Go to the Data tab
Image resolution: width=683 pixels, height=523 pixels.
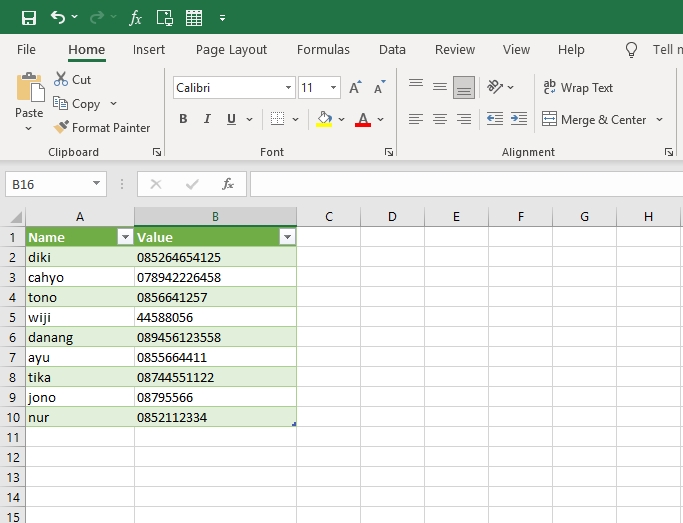(392, 50)
